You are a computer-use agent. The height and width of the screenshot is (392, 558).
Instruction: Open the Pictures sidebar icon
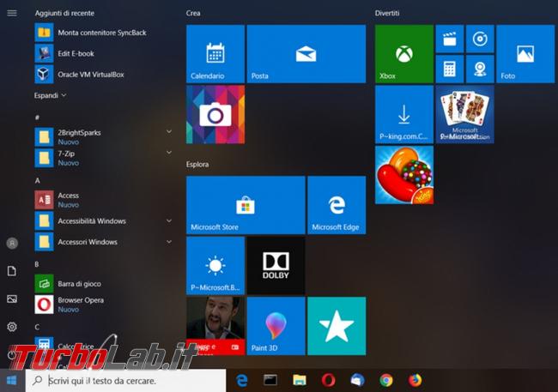12,299
